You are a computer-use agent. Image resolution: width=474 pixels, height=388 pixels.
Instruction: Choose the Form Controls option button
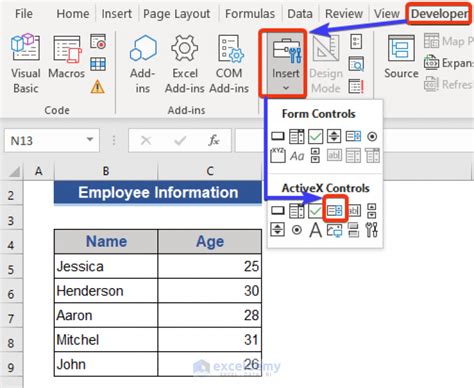[x=372, y=137]
